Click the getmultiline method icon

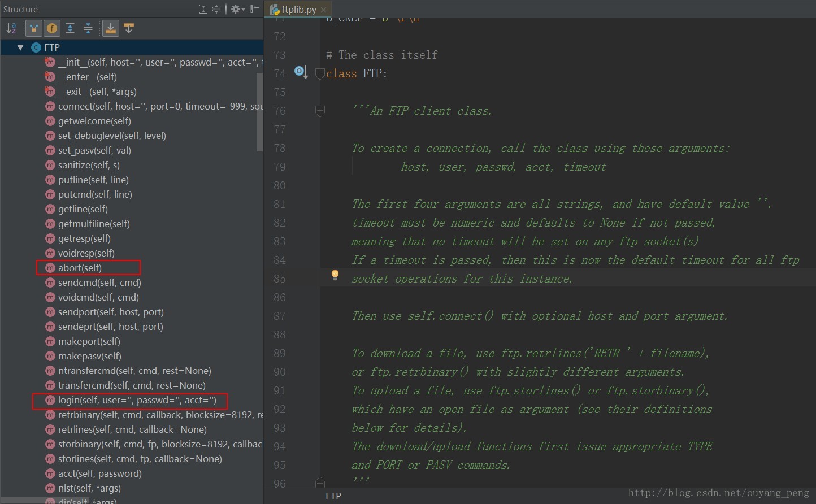coord(50,224)
